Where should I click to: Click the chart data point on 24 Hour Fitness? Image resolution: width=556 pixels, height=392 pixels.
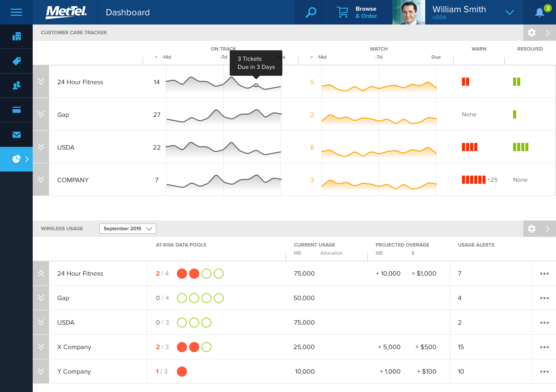click(x=256, y=85)
